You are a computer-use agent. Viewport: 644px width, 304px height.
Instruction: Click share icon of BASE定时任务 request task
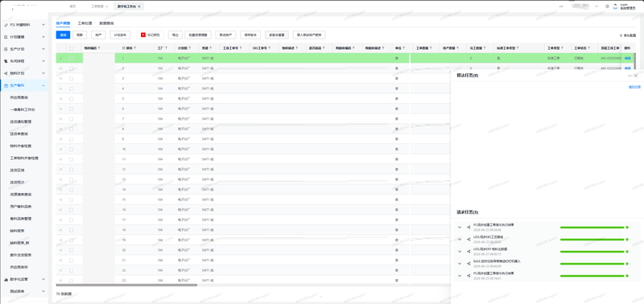pos(469,264)
